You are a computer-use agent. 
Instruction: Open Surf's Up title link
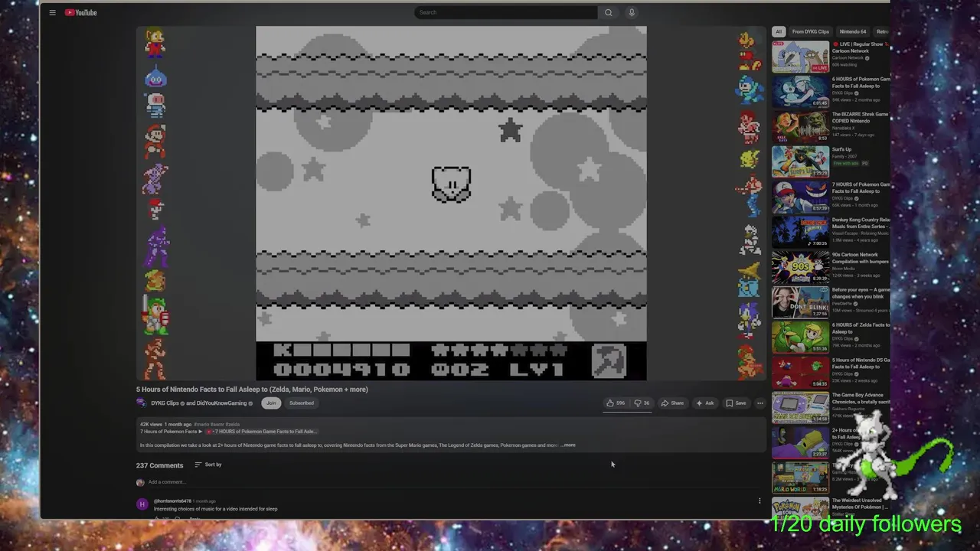841,150
